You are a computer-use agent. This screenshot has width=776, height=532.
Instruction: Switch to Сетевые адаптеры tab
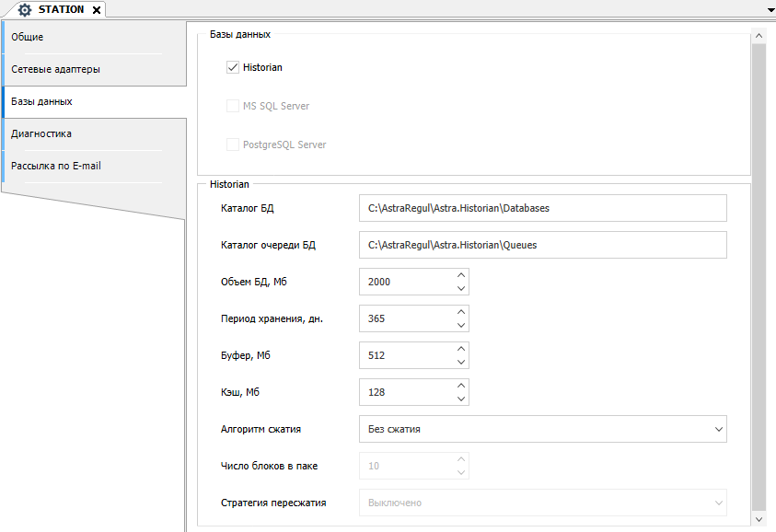[83, 69]
